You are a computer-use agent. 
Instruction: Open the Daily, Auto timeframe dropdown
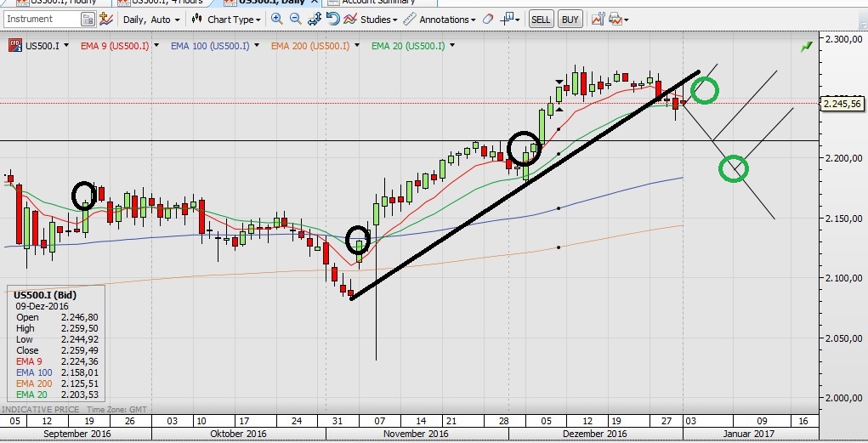(151, 20)
